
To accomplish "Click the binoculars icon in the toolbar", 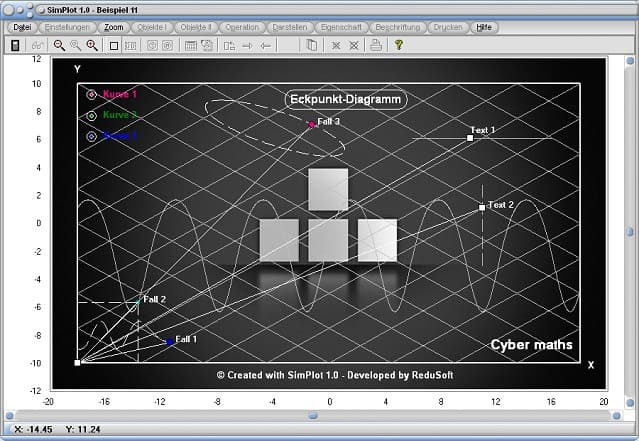I will (x=37, y=45).
